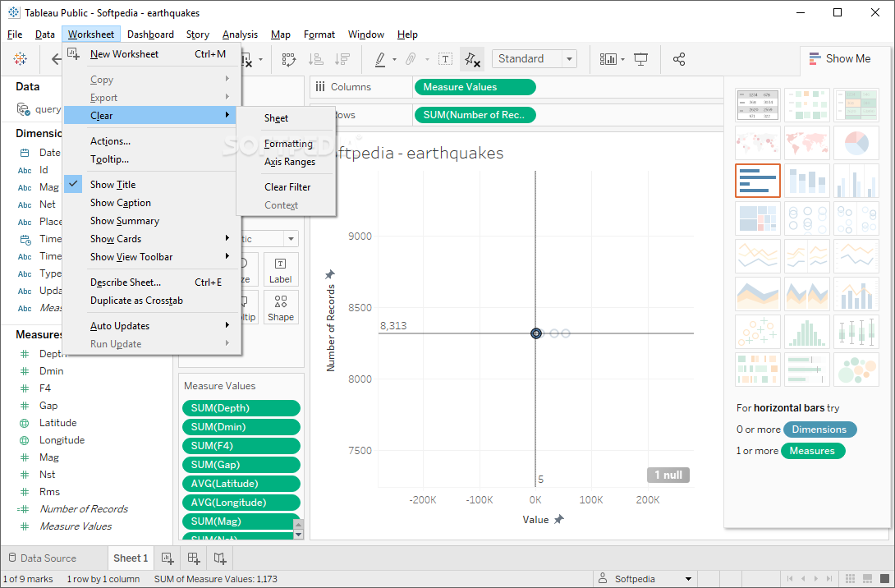Click the New Story tab icon
The height and width of the screenshot is (588, 895).
[x=220, y=558]
